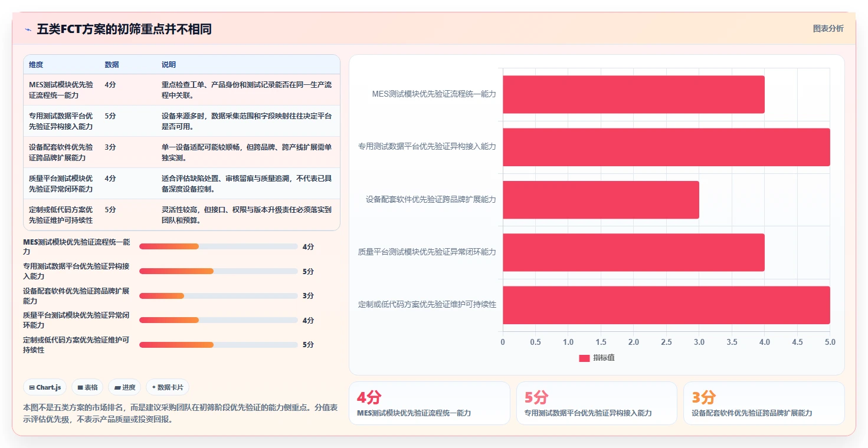Viewport: 868px width, 448px height.
Task: Open the 5分 专用测试数据平台 data card
Action: tap(597, 403)
